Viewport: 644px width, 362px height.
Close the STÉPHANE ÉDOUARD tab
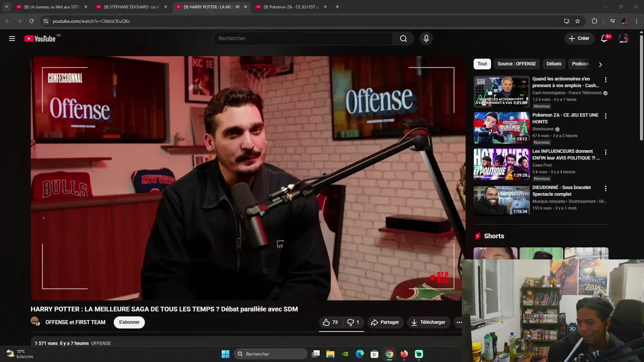166,7
